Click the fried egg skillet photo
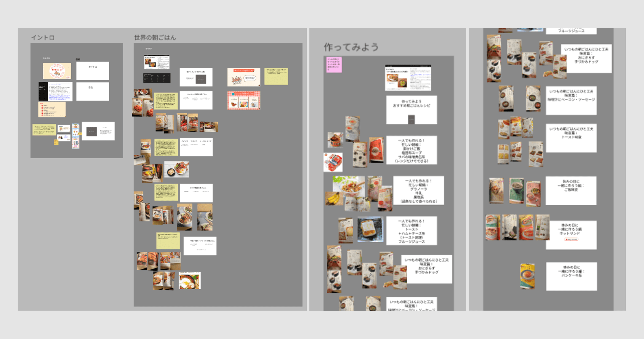 tap(190, 280)
